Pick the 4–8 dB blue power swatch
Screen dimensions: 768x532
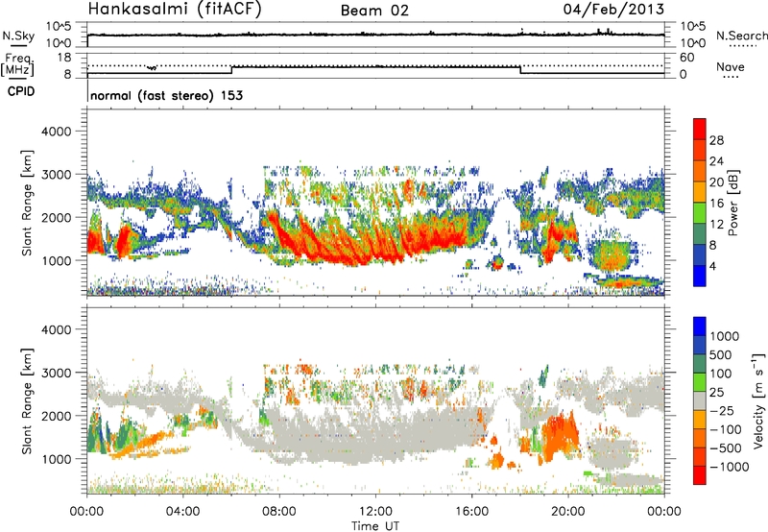tap(700, 255)
